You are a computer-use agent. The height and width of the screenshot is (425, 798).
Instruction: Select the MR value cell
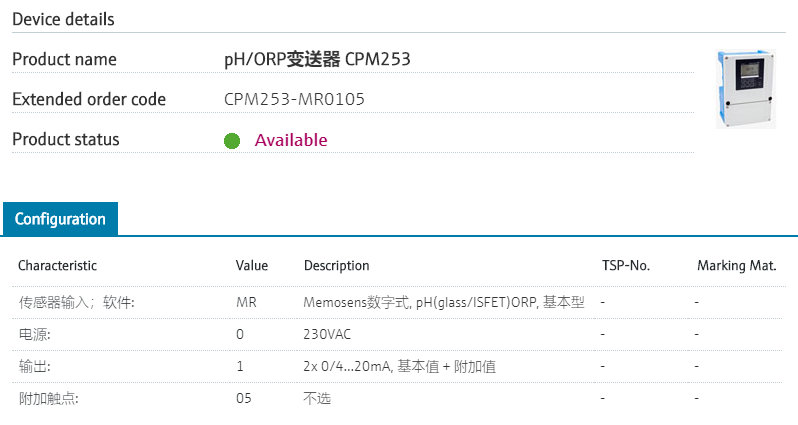pyautogui.click(x=246, y=302)
